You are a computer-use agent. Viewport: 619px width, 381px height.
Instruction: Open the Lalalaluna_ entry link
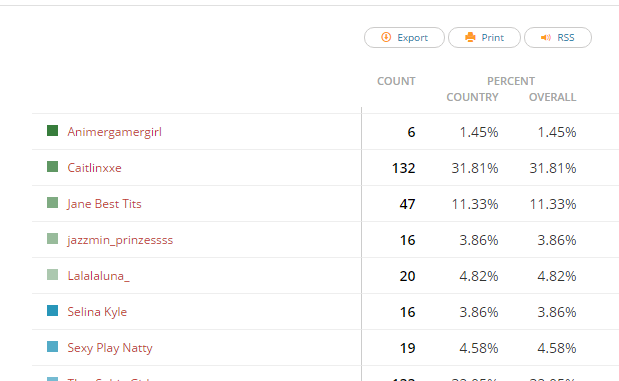point(98,276)
